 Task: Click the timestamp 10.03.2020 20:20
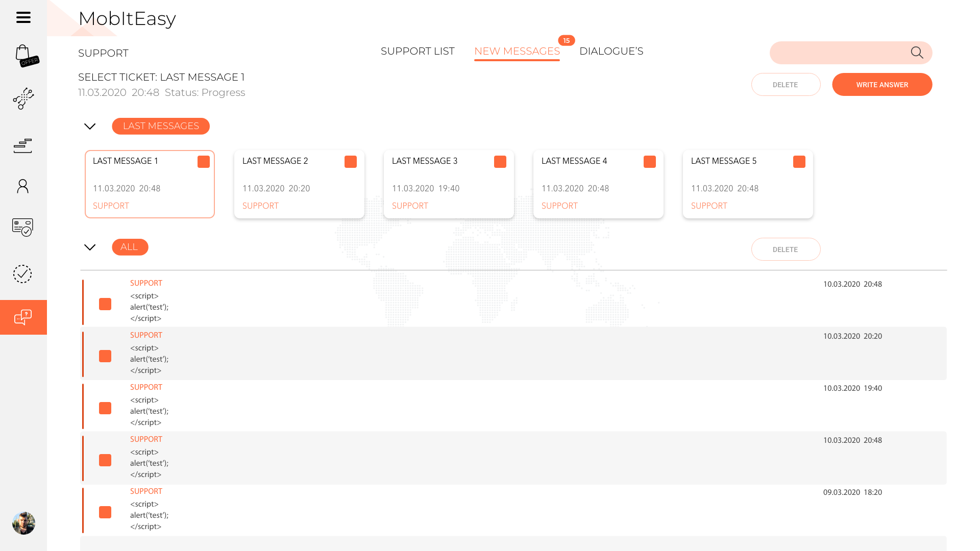pos(852,336)
